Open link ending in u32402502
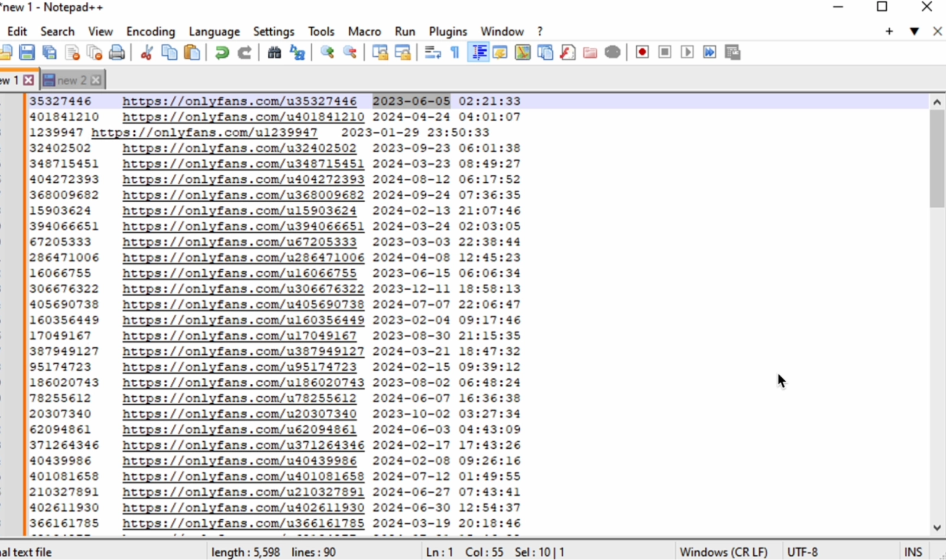The width and height of the screenshot is (946, 560). click(x=239, y=148)
